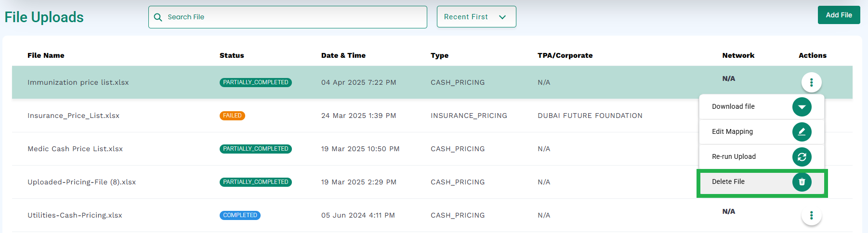Focus the Search File input field
This screenshot has width=868, height=233.
(288, 17)
